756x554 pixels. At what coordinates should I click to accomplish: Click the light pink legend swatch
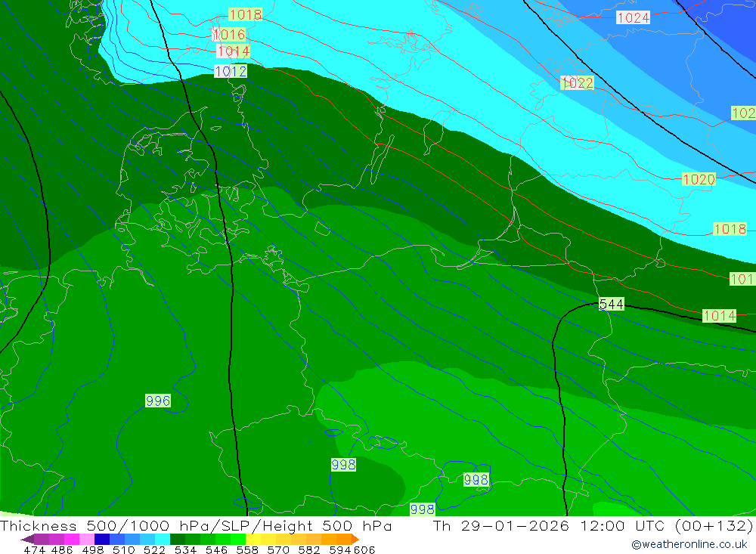(87, 539)
